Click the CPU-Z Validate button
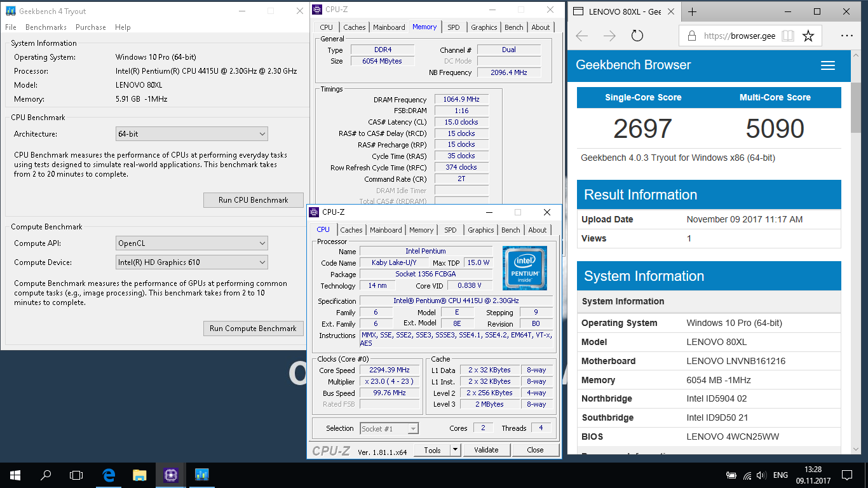 point(486,450)
